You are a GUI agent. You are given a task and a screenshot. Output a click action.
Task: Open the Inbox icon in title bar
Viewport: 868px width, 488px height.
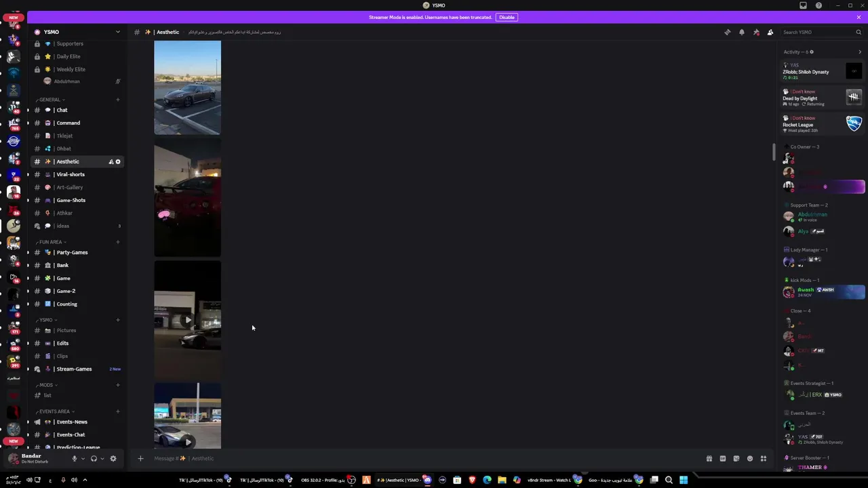click(x=804, y=5)
